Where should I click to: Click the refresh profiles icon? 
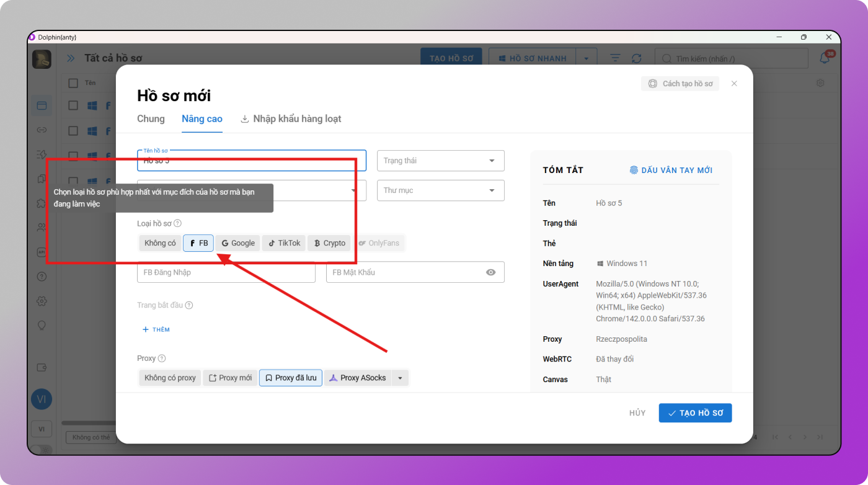tap(636, 58)
